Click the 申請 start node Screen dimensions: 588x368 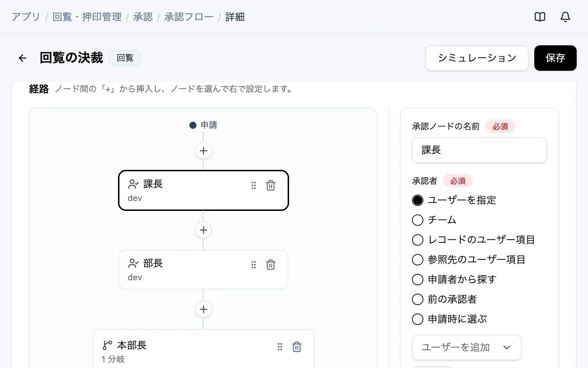[x=204, y=125]
